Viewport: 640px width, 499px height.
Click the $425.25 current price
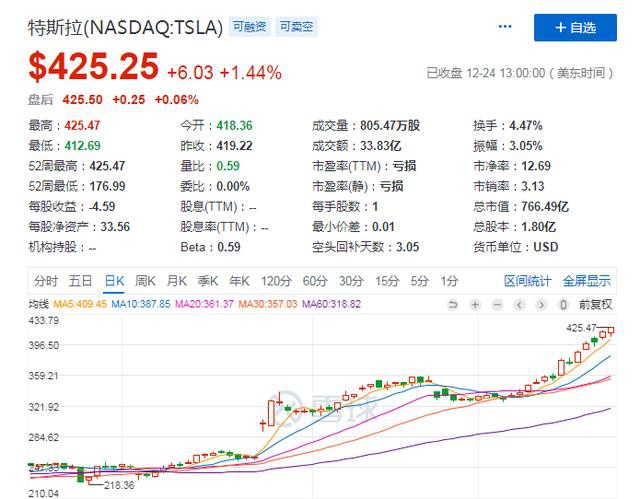[93, 66]
